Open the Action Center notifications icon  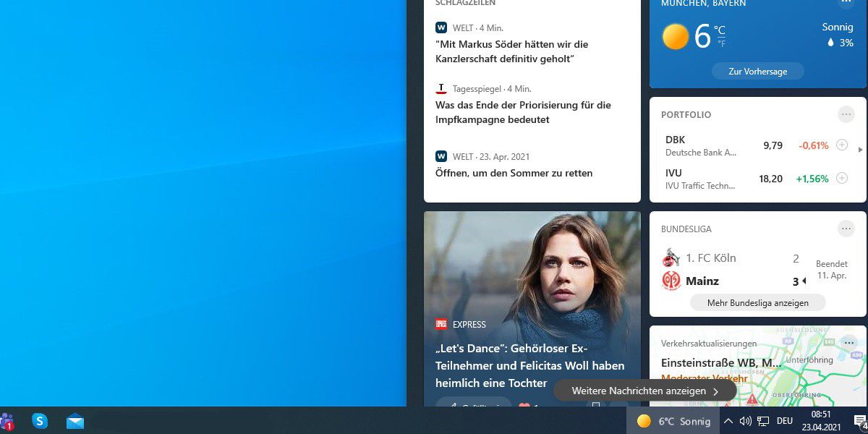[860, 421]
